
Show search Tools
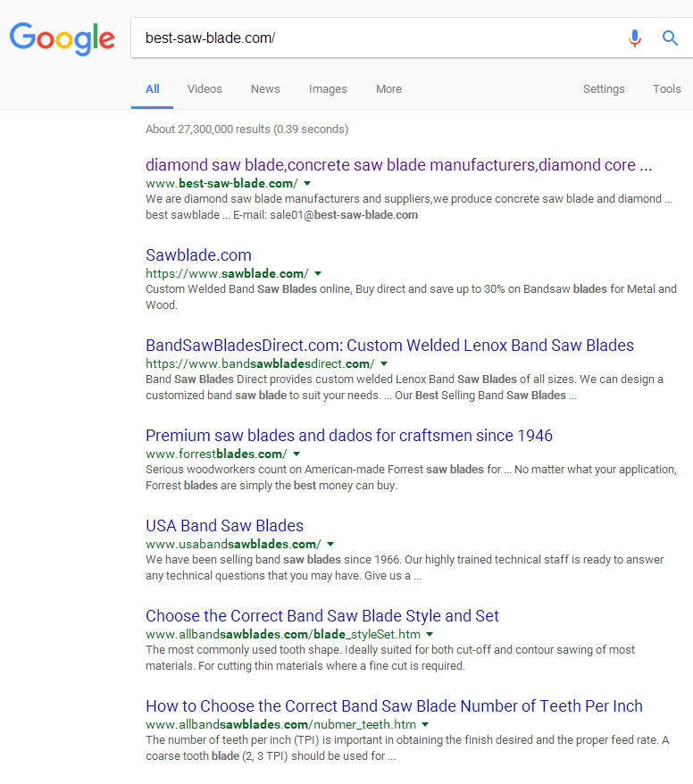[x=666, y=89]
